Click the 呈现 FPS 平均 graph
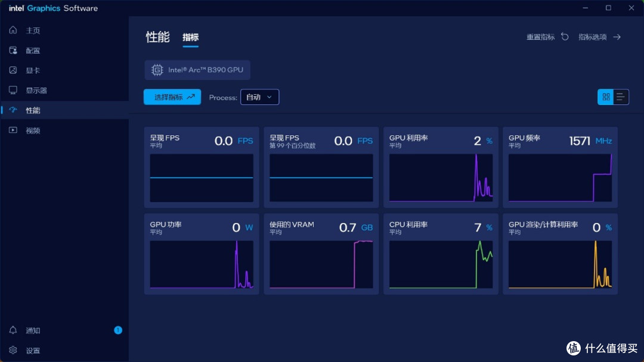Viewport: 644px width, 362px height. click(202, 178)
